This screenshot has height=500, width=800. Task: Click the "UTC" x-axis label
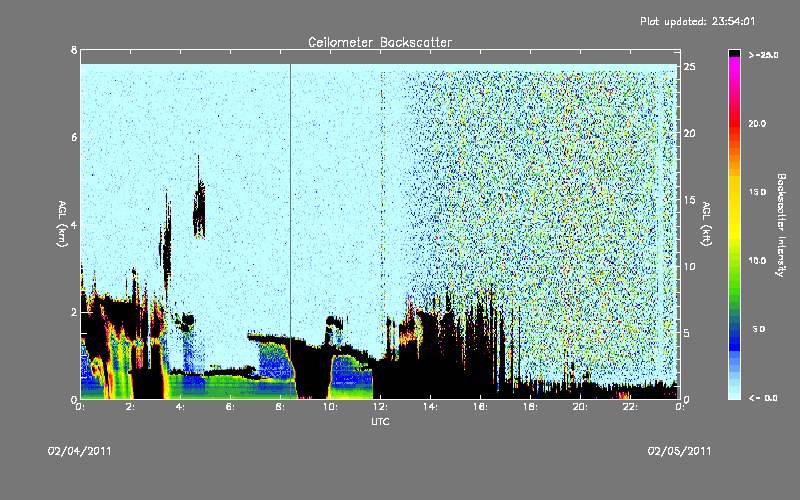(380, 421)
